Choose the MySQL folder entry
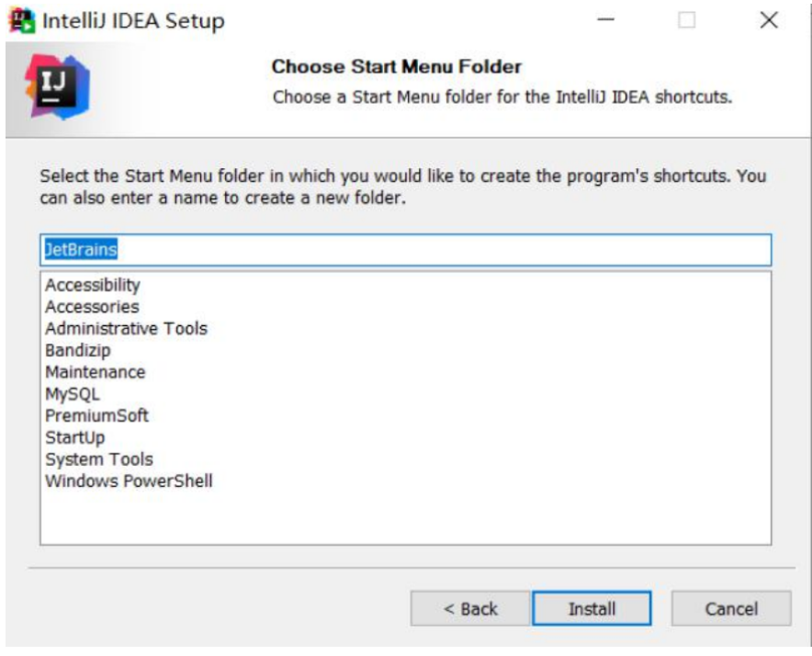Screen dimensions: 812x656 (x=73, y=394)
